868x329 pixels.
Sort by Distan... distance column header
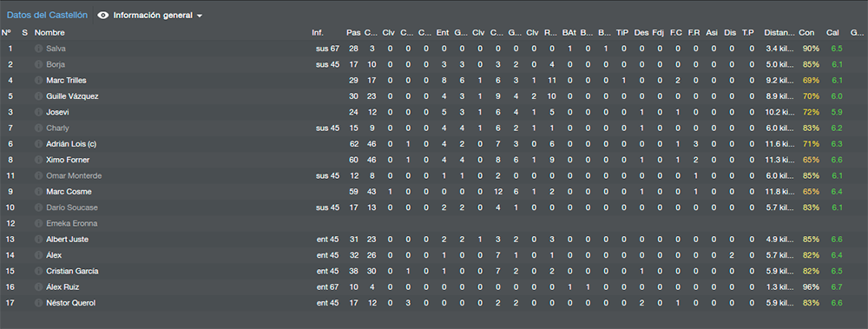coord(779,33)
